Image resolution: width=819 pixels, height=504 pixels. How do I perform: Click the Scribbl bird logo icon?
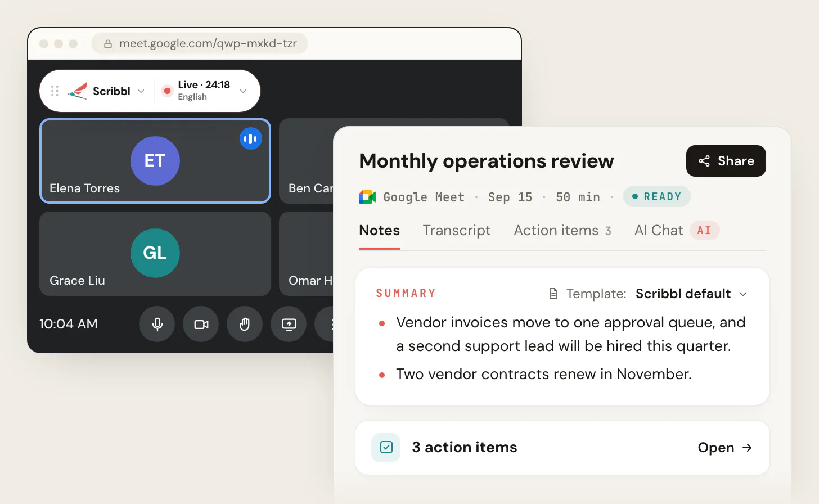[x=78, y=91]
